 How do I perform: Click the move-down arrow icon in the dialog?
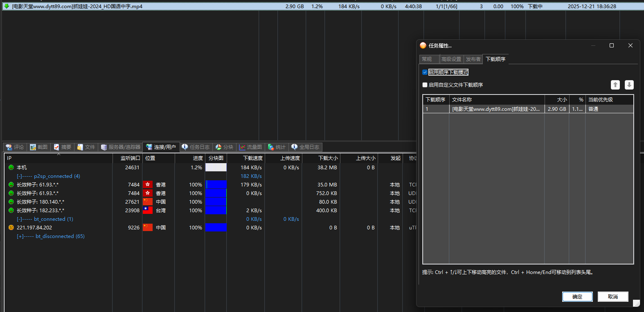point(629,85)
